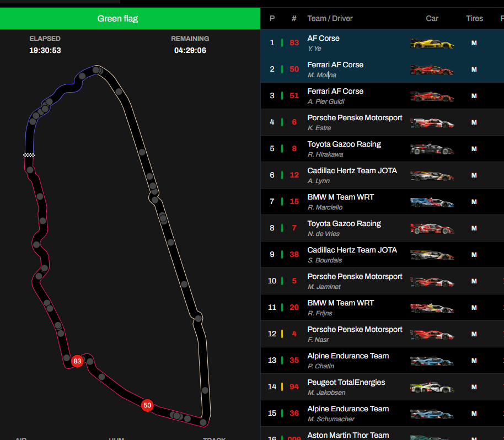Select car 50 marker on track map
Screen dimensions: 504x440
point(147,405)
